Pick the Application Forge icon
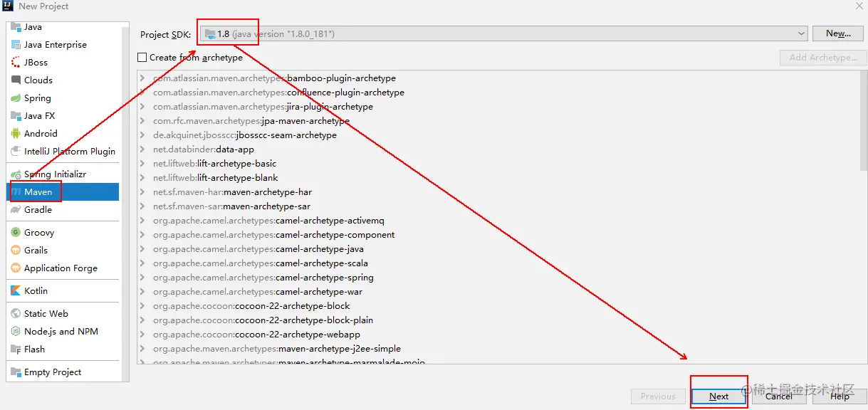Viewport: 868px width, 410px height. pos(16,268)
